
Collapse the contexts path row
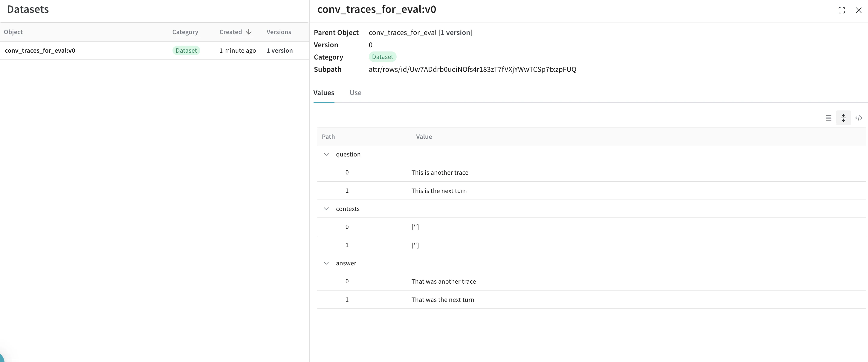[326, 209]
